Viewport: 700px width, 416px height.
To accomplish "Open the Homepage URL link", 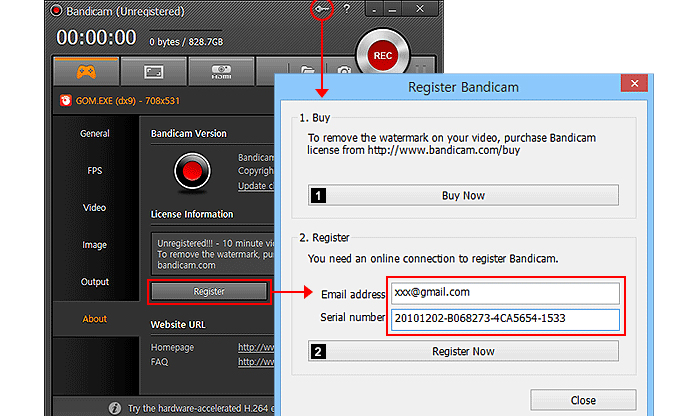I will (x=256, y=347).
